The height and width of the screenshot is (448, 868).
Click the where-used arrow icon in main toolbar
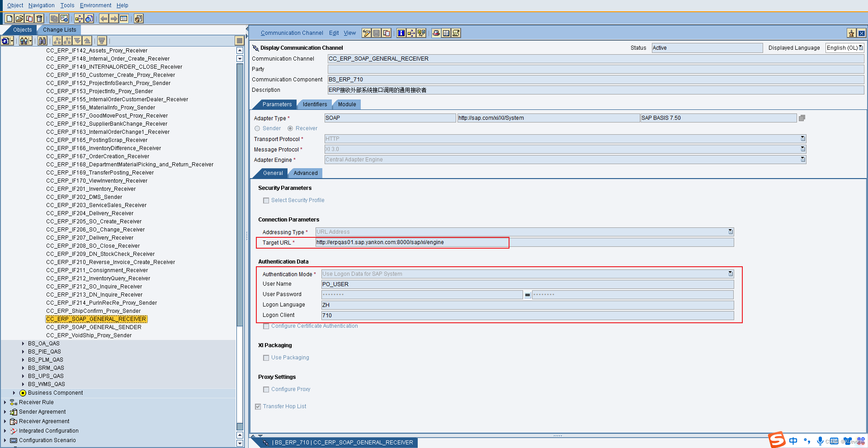79,19
